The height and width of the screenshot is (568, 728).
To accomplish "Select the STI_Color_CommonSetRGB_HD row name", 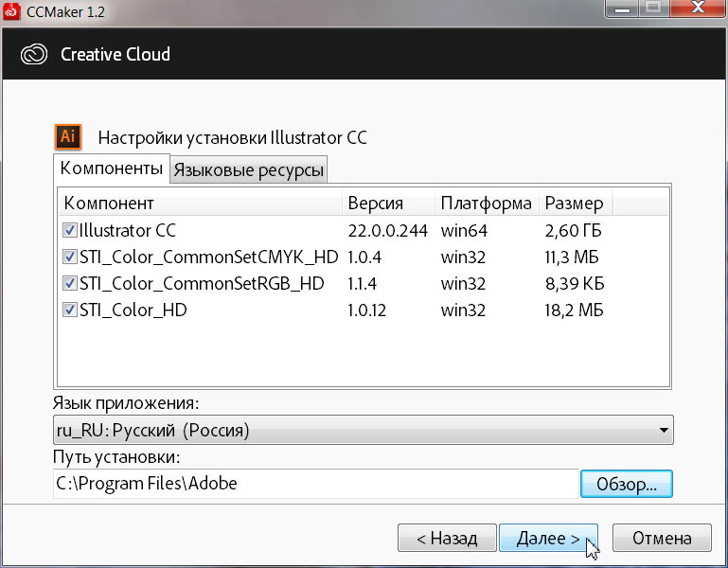I will 202,283.
